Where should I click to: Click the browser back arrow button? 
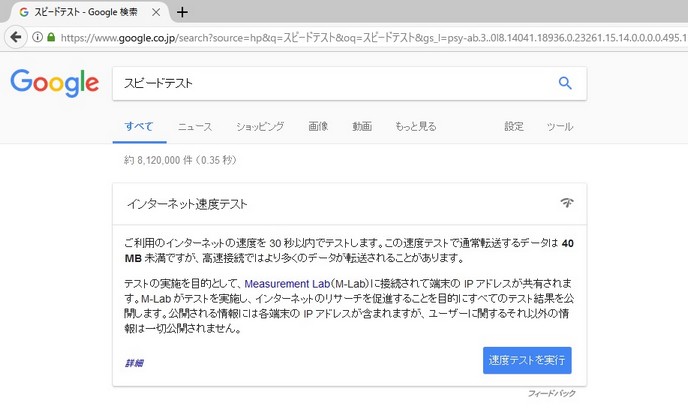[x=16, y=37]
